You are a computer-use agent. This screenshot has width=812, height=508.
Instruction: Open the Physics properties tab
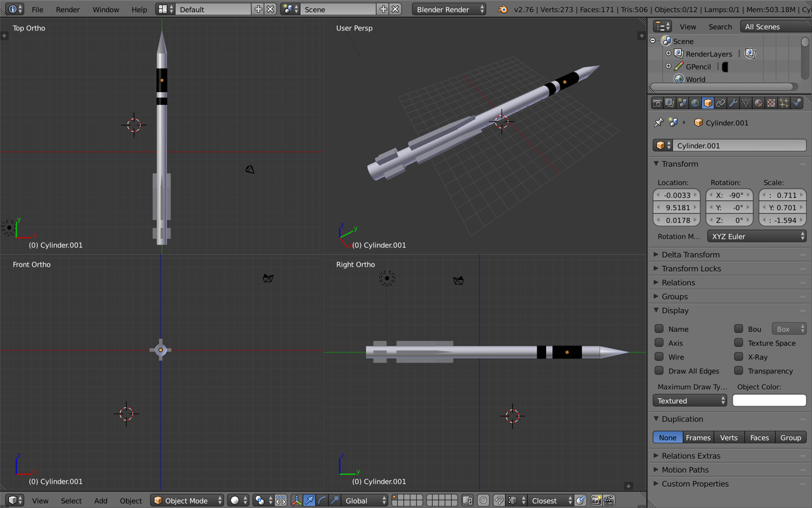(x=797, y=103)
